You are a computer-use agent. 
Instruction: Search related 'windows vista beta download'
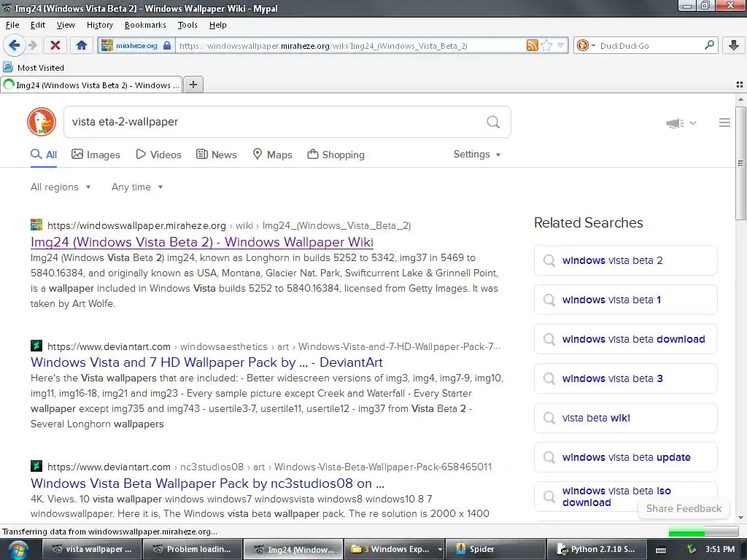625,339
